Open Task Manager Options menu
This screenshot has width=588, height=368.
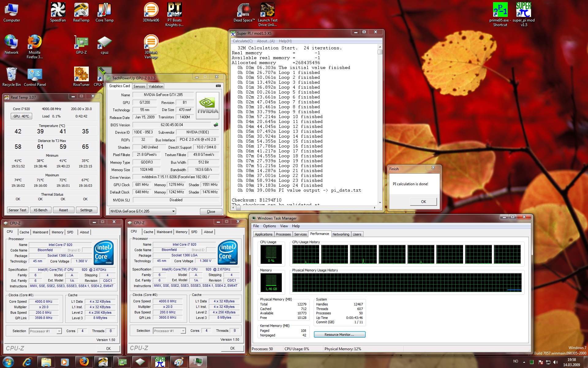tap(269, 226)
